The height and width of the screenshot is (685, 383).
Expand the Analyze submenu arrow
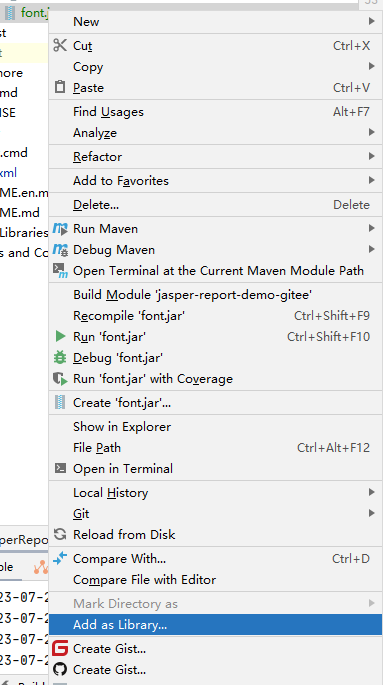(371, 132)
